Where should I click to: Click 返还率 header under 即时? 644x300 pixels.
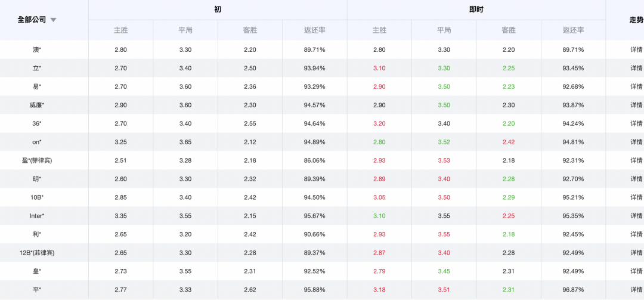[574, 30]
